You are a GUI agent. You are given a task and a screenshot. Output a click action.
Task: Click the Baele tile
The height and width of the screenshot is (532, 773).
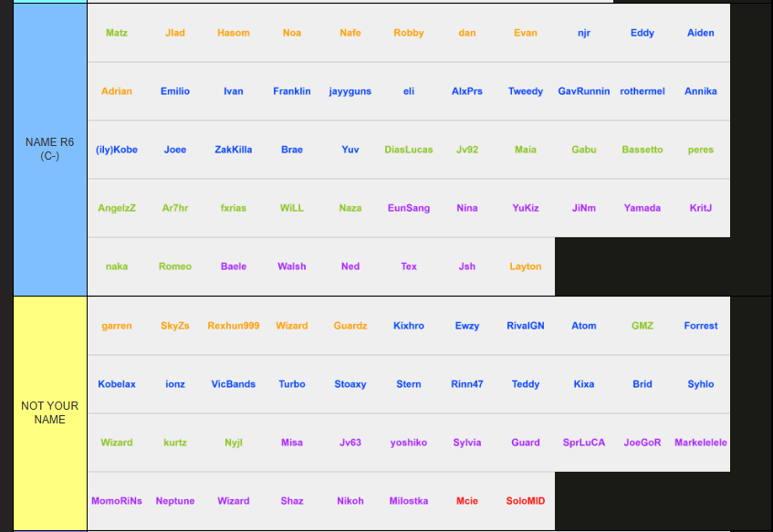click(x=234, y=266)
